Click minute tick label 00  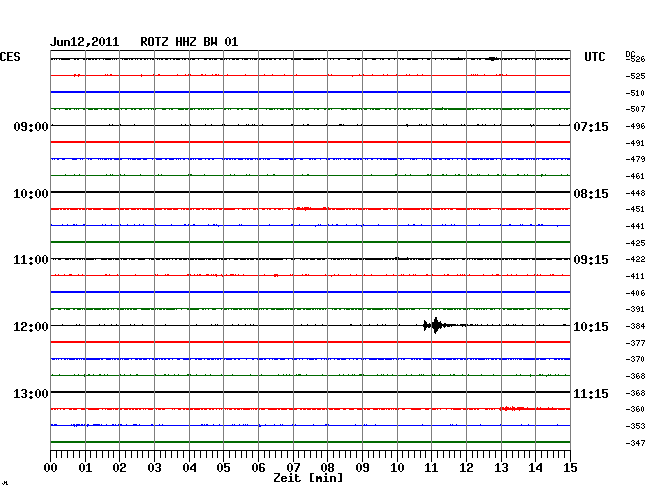51,467
